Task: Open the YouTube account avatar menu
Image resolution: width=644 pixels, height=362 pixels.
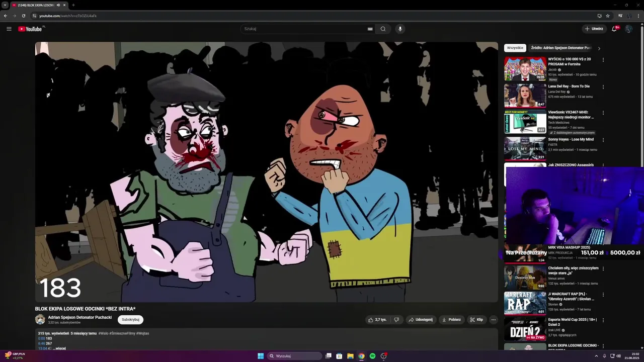Action: click(x=628, y=29)
